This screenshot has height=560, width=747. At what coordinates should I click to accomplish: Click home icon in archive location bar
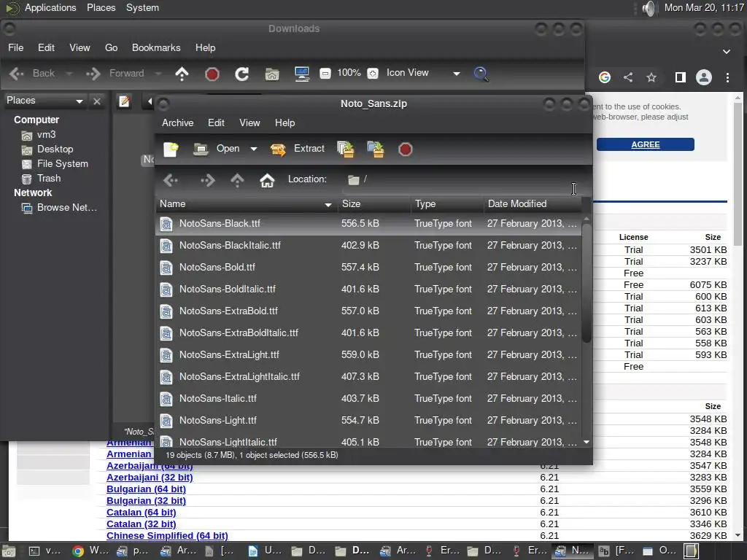click(267, 180)
